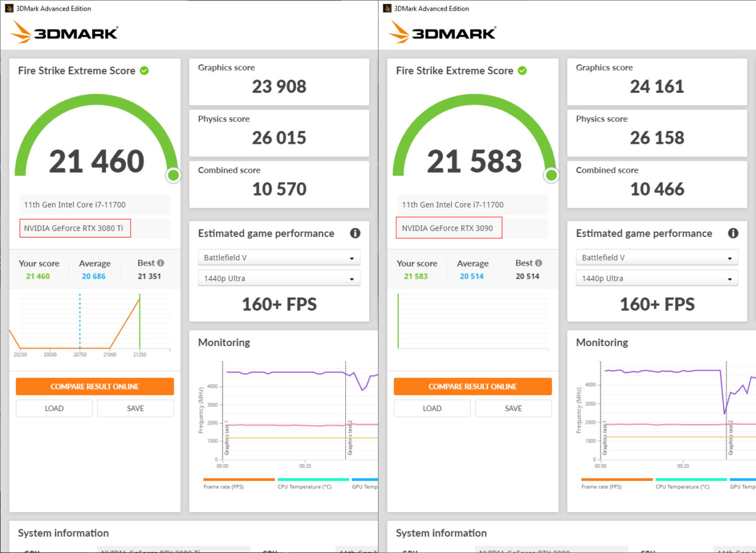This screenshot has height=553, width=756.
Task: Open 1440p Ultra dropdown in left window
Action: pos(279,278)
